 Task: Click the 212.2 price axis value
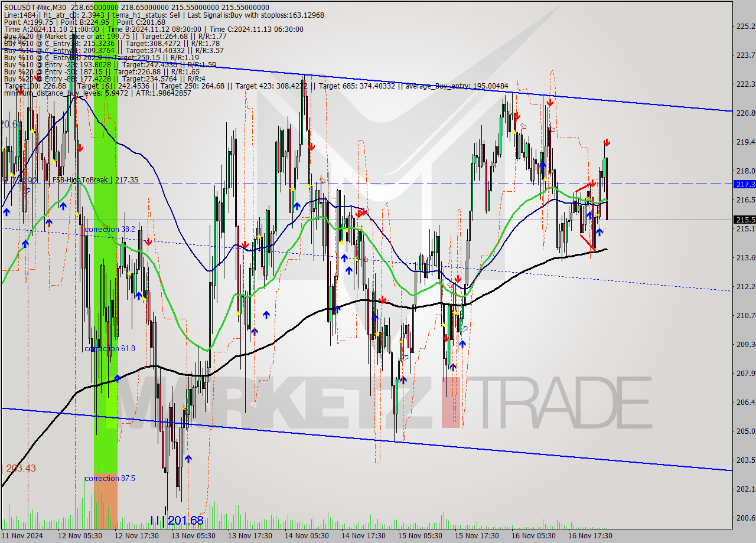click(x=745, y=286)
